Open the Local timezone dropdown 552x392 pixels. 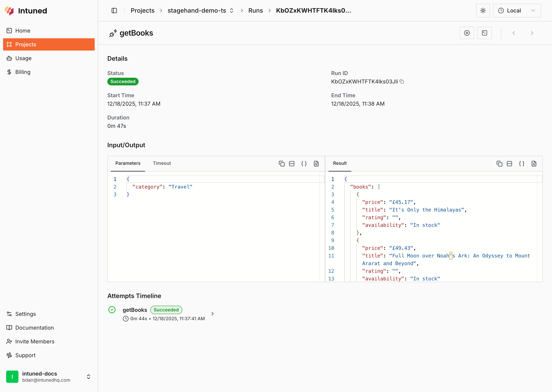pyautogui.click(x=517, y=11)
